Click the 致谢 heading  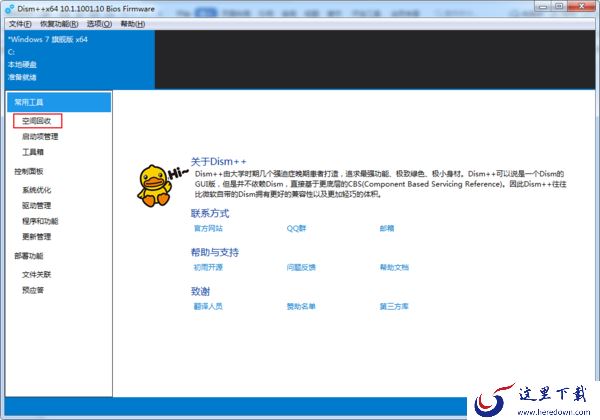tap(200, 291)
